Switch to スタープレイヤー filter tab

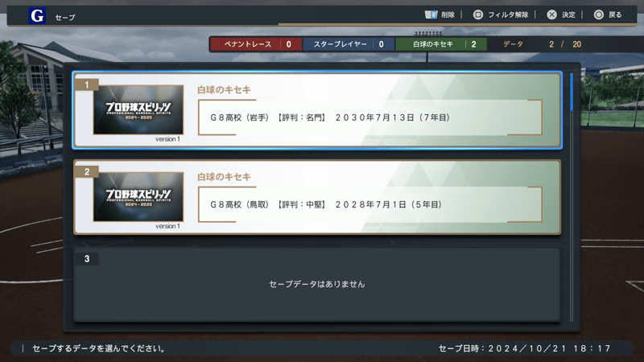(349, 44)
